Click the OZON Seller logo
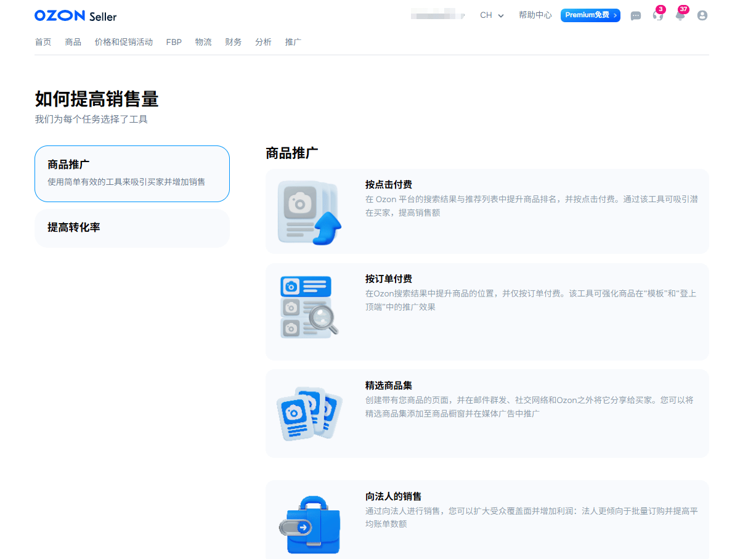 click(x=75, y=15)
